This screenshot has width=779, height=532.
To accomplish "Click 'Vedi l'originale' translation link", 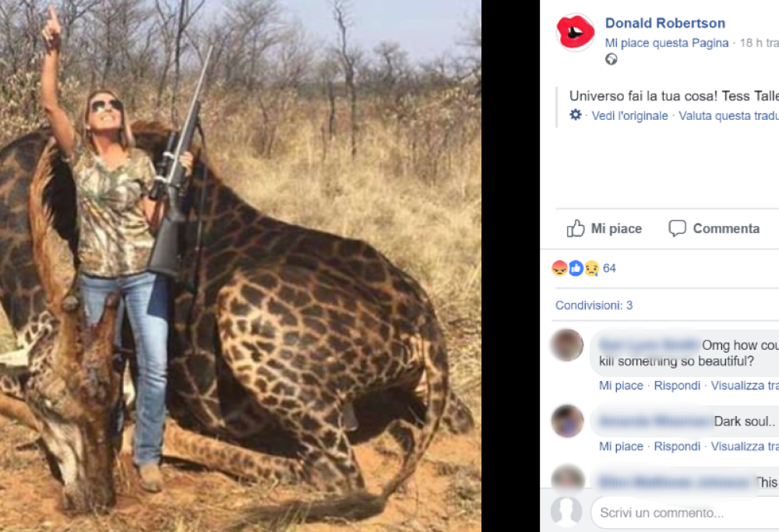I will (x=629, y=115).
